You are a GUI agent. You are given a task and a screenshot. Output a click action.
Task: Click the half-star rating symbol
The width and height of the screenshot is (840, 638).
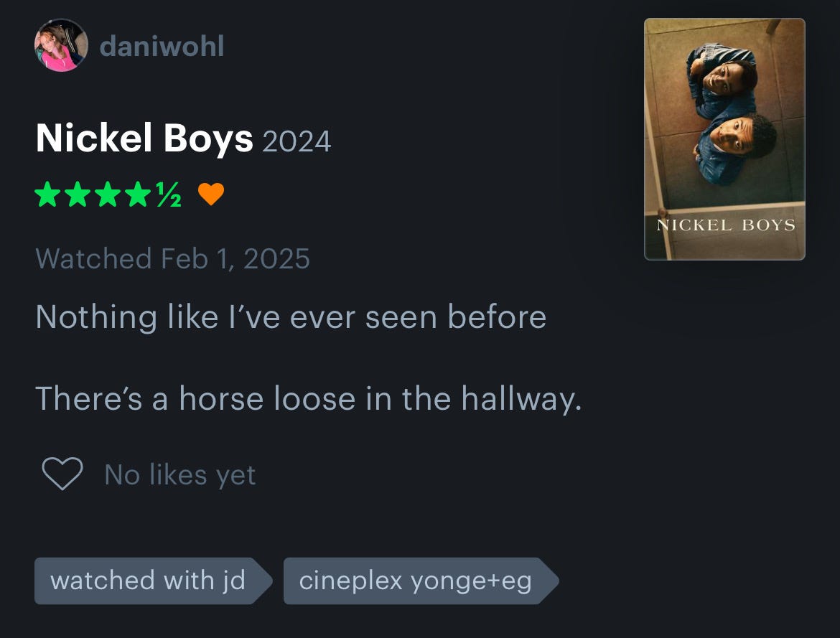[169, 194]
